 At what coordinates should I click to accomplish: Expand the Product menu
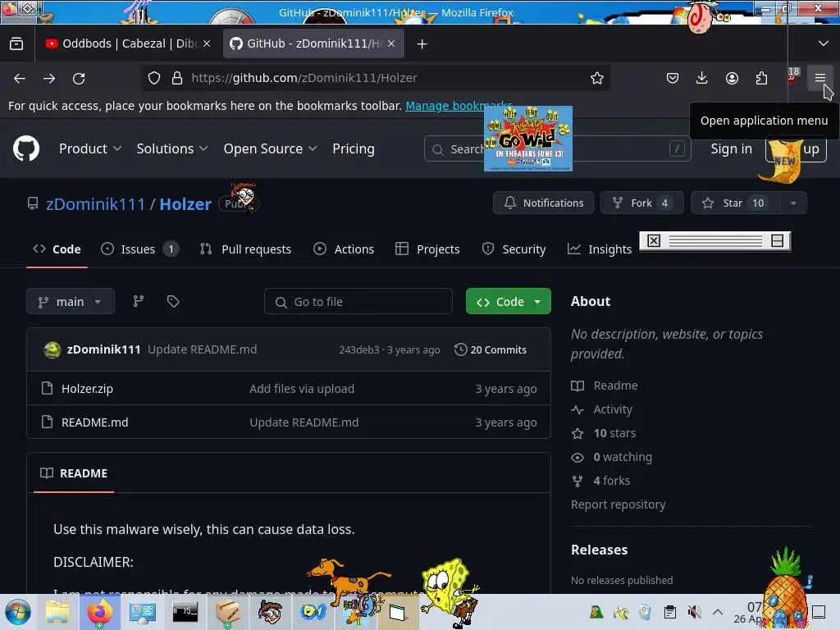[x=90, y=149]
